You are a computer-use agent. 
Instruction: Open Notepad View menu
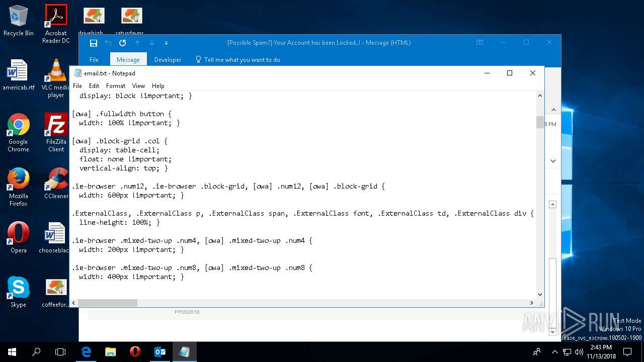[138, 86]
